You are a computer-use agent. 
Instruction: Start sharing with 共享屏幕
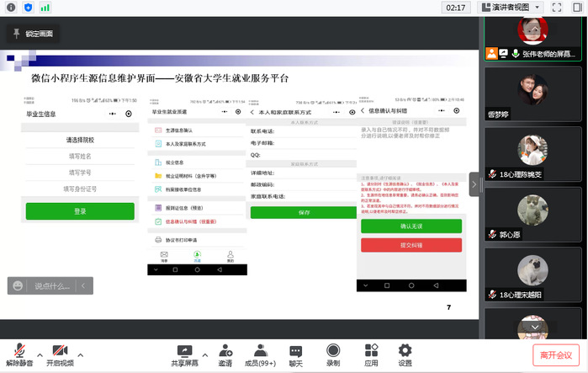pos(184,355)
